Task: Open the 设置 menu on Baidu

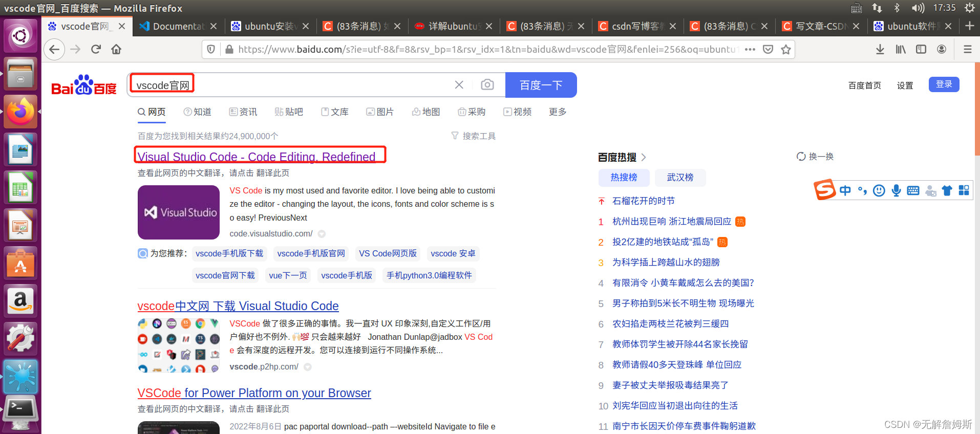Action: click(905, 85)
